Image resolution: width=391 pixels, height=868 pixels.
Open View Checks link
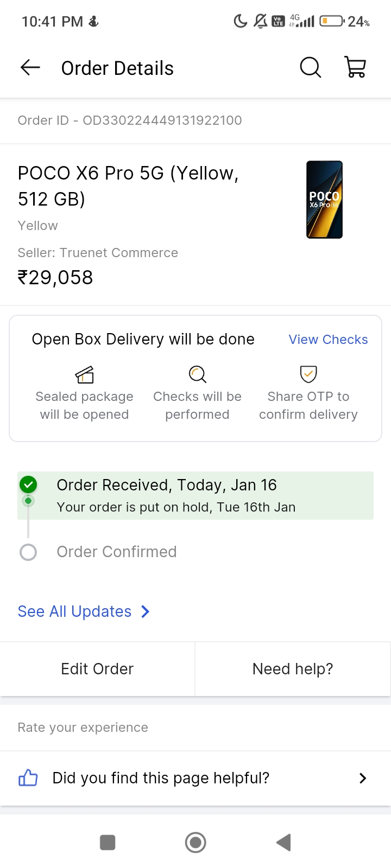click(328, 340)
